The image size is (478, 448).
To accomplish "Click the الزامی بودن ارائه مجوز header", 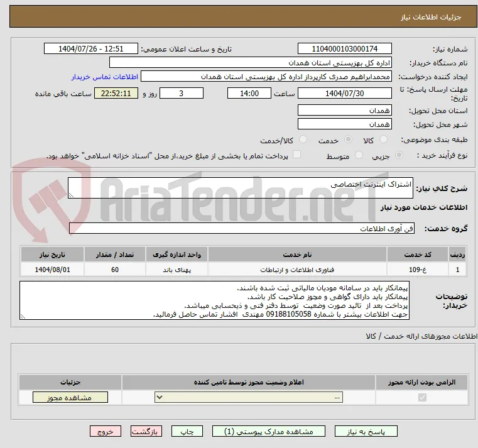I will pos(422,382).
